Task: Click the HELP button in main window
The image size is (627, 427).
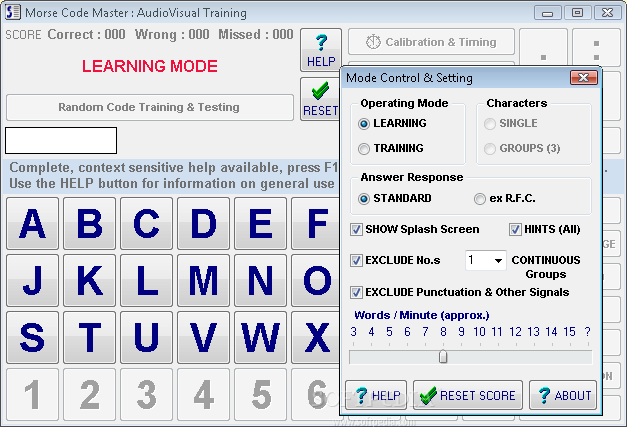Action: (x=321, y=50)
